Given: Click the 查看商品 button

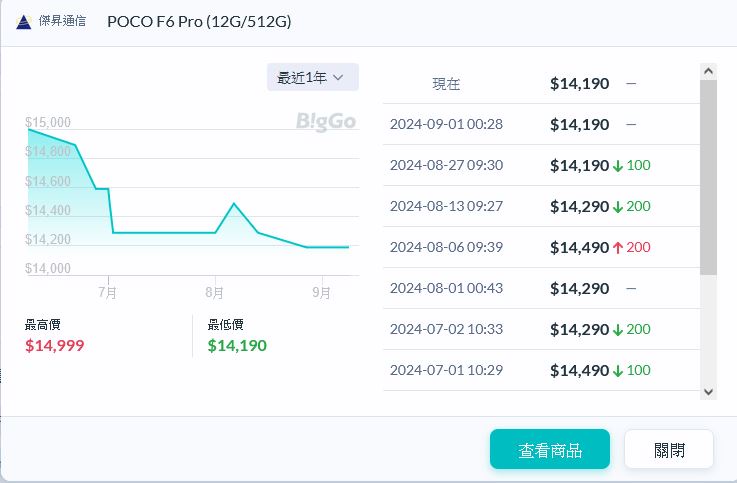Looking at the screenshot, I should 549,449.
